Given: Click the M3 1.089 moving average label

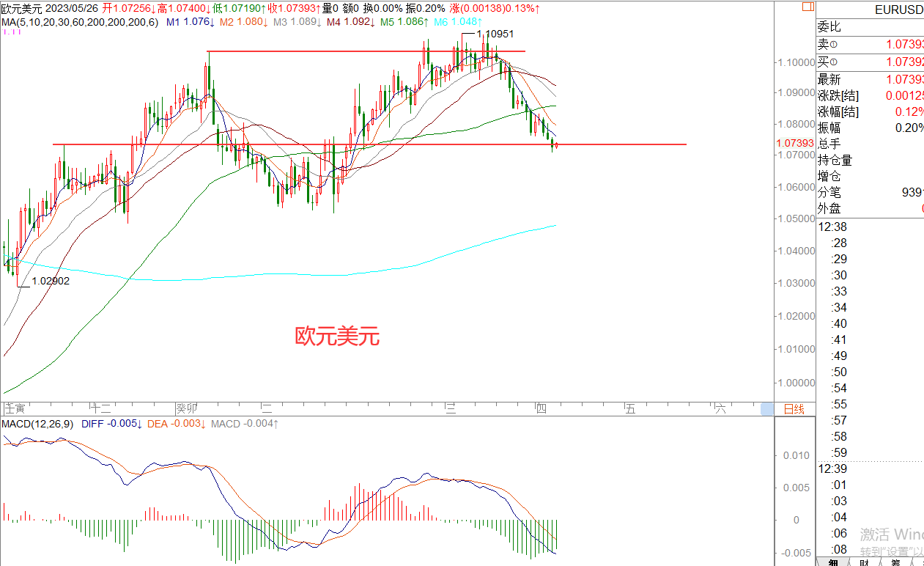Looking at the screenshot, I should tap(297, 22).
